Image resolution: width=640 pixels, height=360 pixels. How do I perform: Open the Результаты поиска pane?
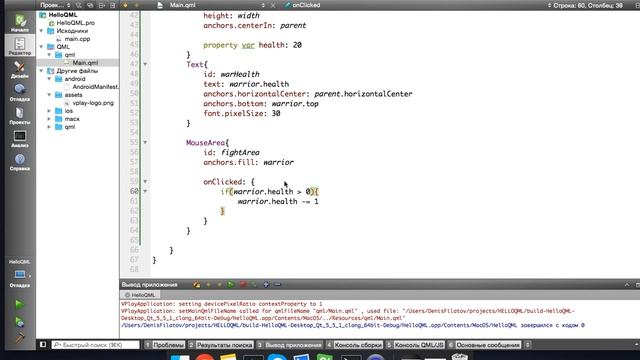pyautogui.click(x=221, y=345)
